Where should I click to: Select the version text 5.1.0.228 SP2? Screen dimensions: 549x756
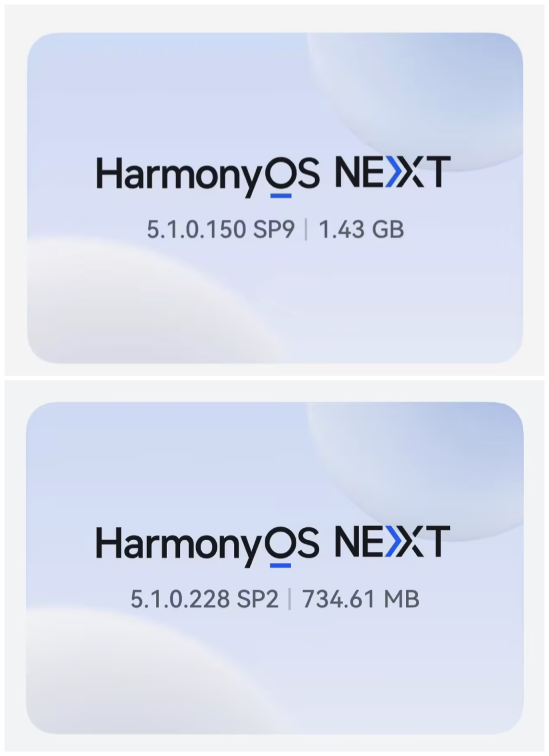(x=205, y=599)
